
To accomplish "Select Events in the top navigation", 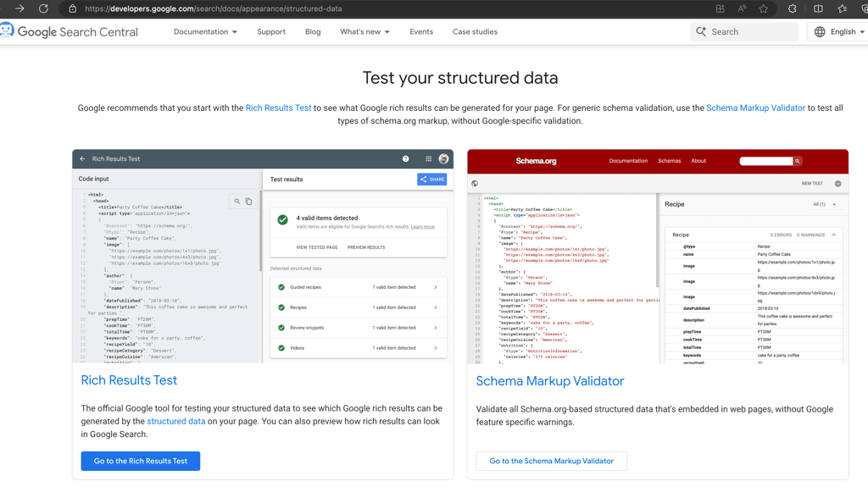I will 421,32.
